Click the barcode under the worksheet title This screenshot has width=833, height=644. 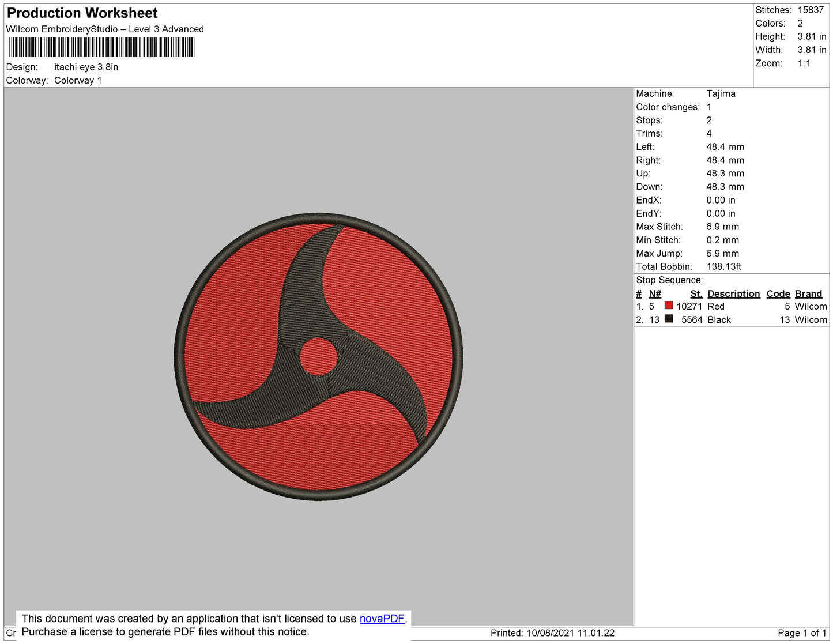(101, 47)
